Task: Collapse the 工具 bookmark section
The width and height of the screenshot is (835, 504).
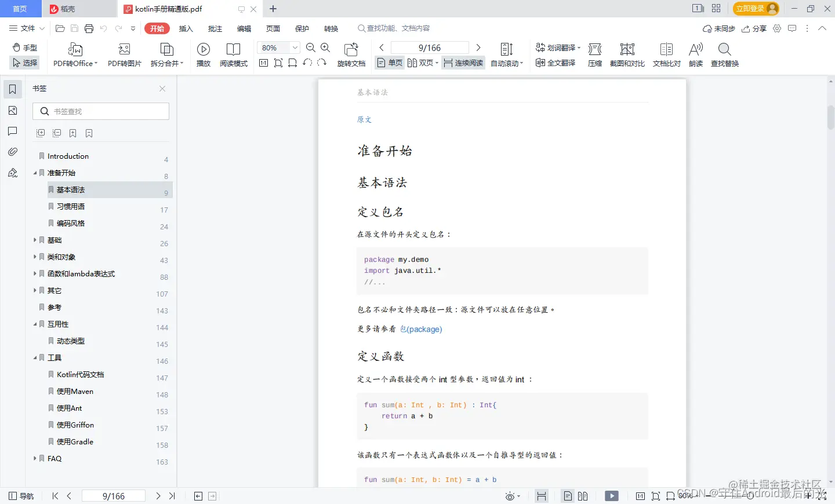Action: click(35, 357)
